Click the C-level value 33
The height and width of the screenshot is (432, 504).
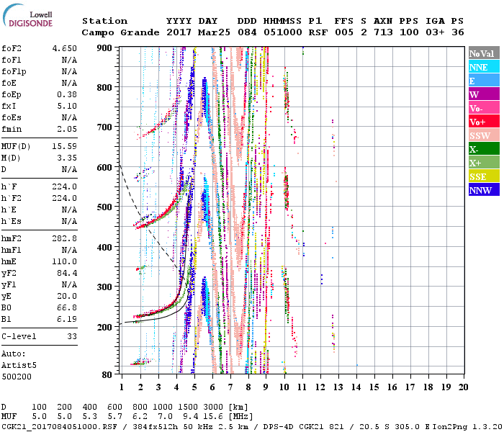pyautogui.click(x=71, y=336)
